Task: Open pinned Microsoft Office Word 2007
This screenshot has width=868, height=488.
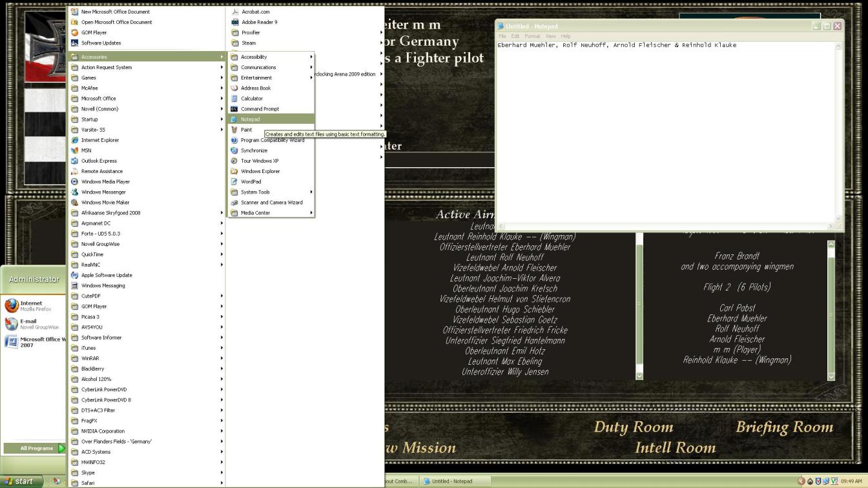Action: point(34,341)
